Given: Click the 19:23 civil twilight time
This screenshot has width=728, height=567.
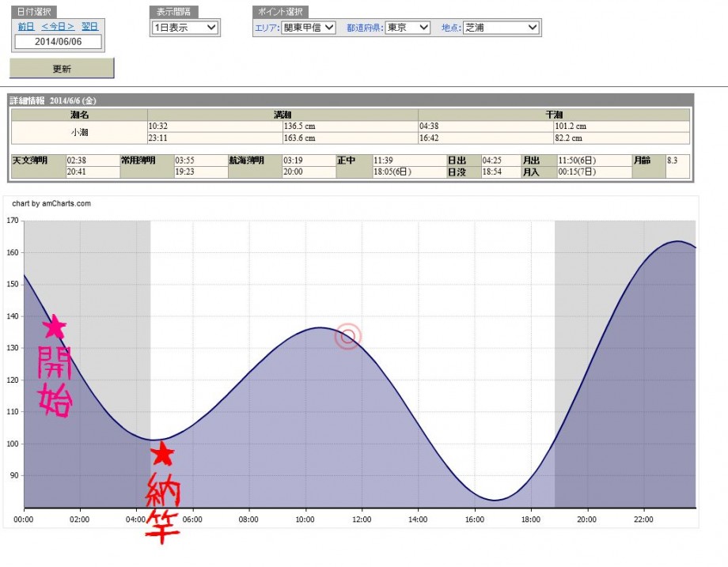Looking at the screenshot, I should 185,172.
